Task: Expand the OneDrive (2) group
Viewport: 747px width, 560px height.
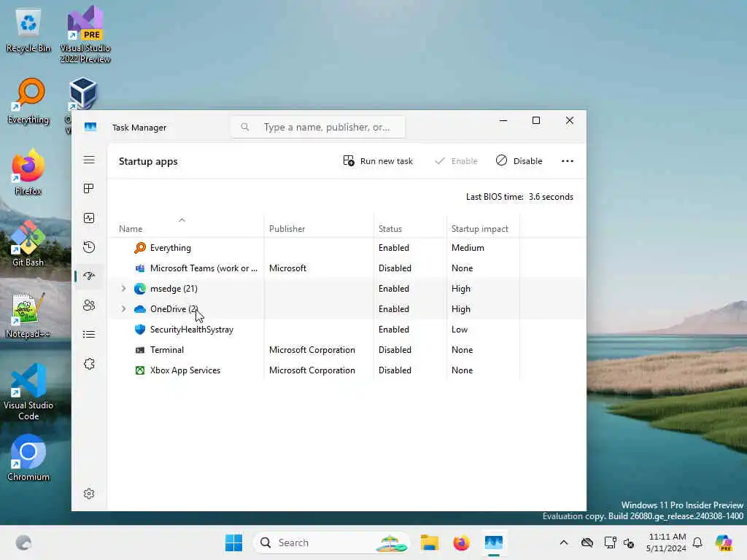Action: point(123,309)
